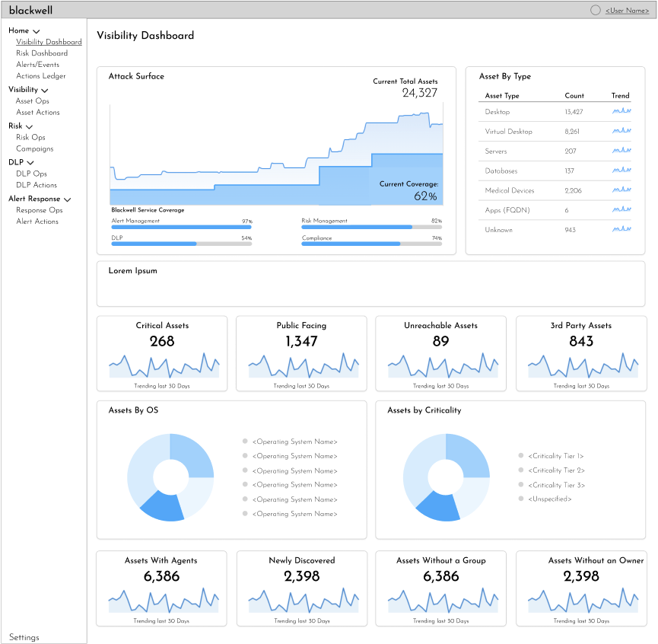Click the DLP coverage progress bar

[181, 244]
